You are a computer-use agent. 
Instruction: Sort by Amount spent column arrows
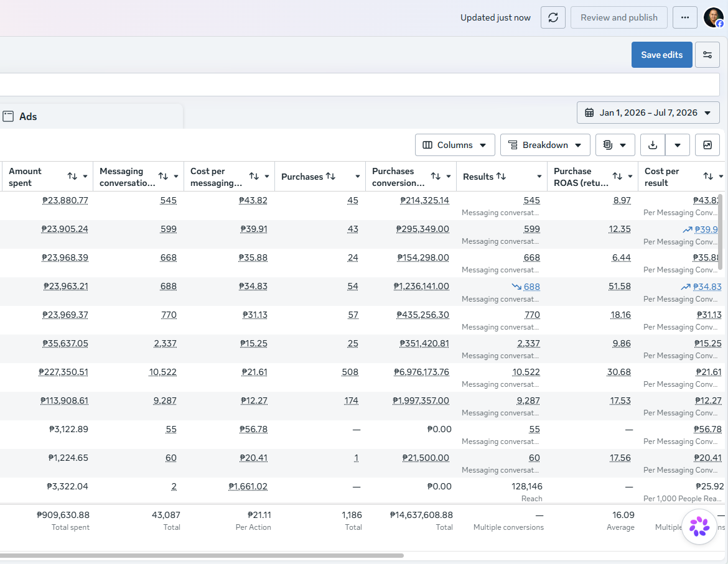click(x=72, y=176)
